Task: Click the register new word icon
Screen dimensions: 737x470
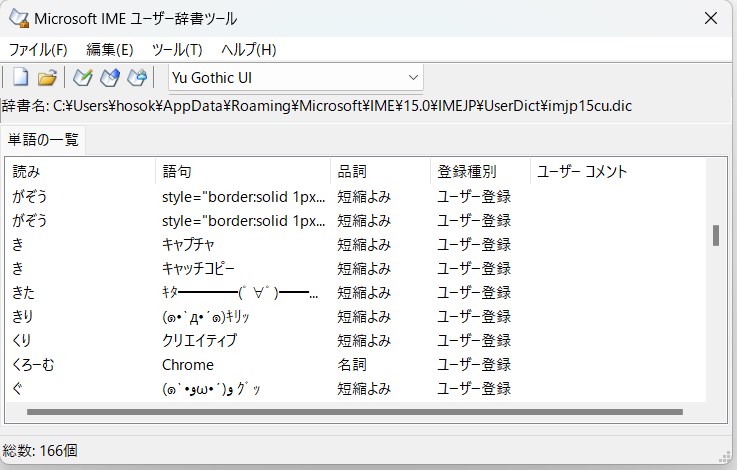Action: click(x=83, y=77)
